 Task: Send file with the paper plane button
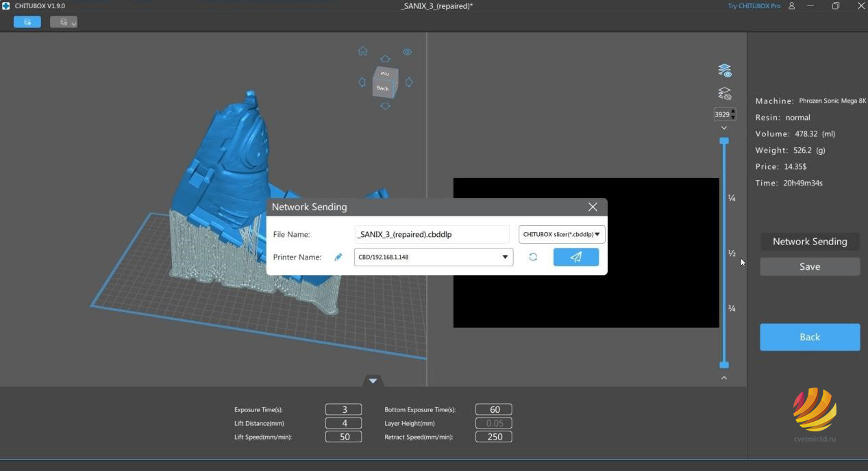(576, 257)
